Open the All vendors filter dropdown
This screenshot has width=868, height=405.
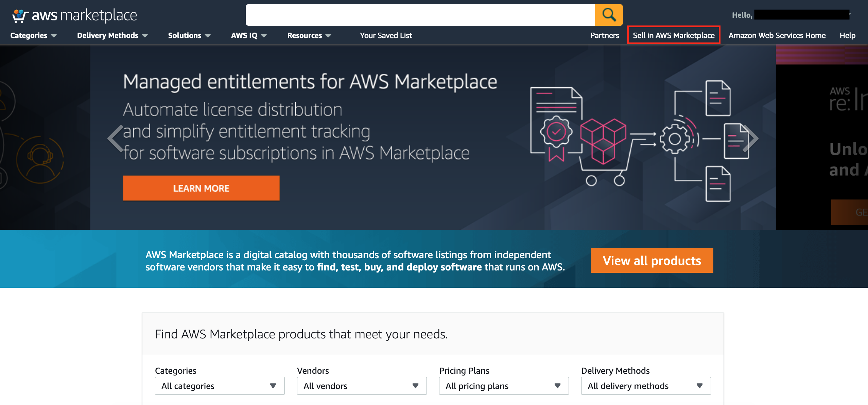point(362,386)
